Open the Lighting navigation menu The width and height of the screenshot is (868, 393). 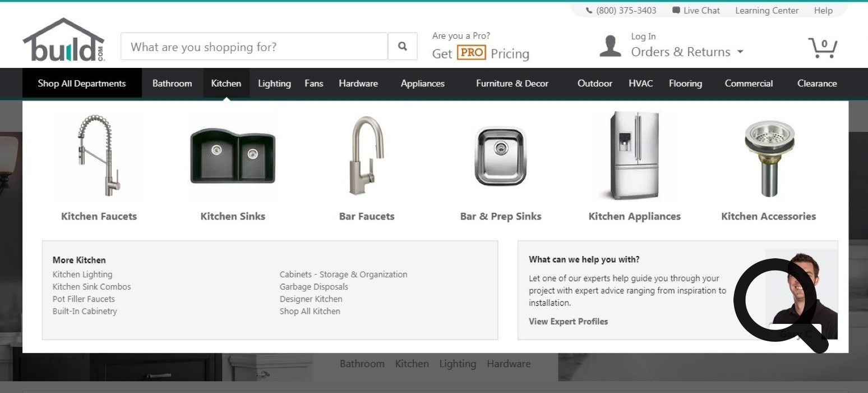(274, 84)
